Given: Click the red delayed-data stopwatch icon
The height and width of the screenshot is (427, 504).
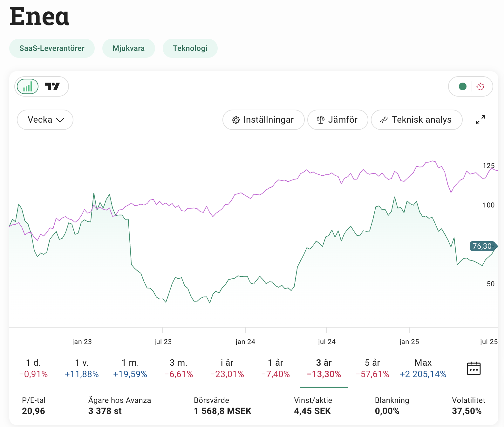Looking at the screenshot, I should click(480, 86).
